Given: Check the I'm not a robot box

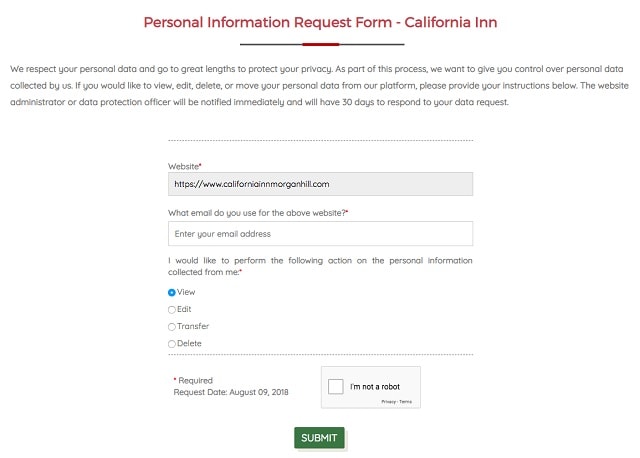Looking at the screenshot, I should coord(336,386).
